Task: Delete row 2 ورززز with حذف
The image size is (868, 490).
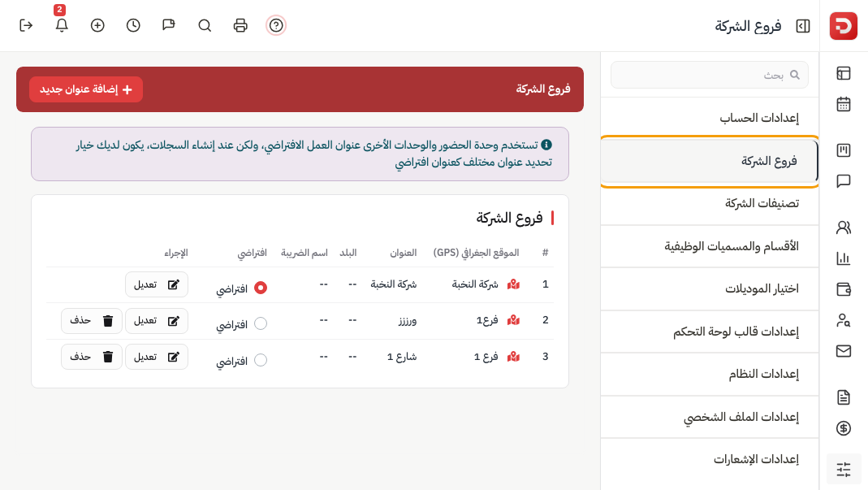Action: (91, 321)
